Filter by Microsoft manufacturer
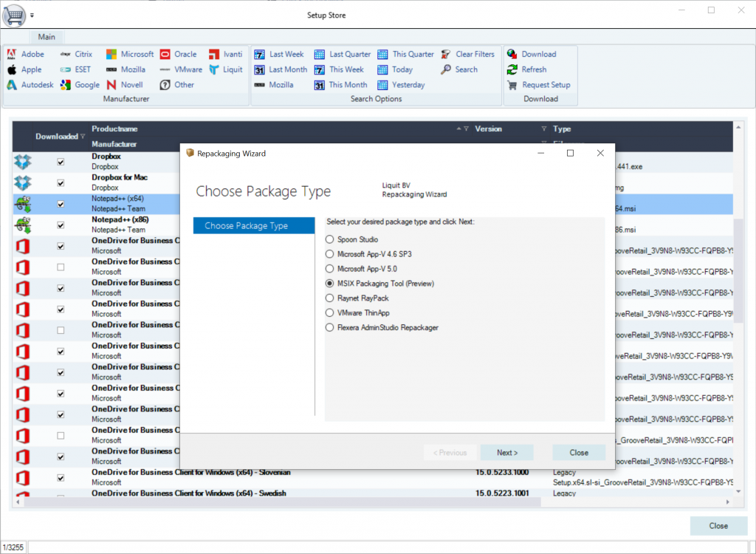Viewport: 756px width, 554px height. coord(130,54)
